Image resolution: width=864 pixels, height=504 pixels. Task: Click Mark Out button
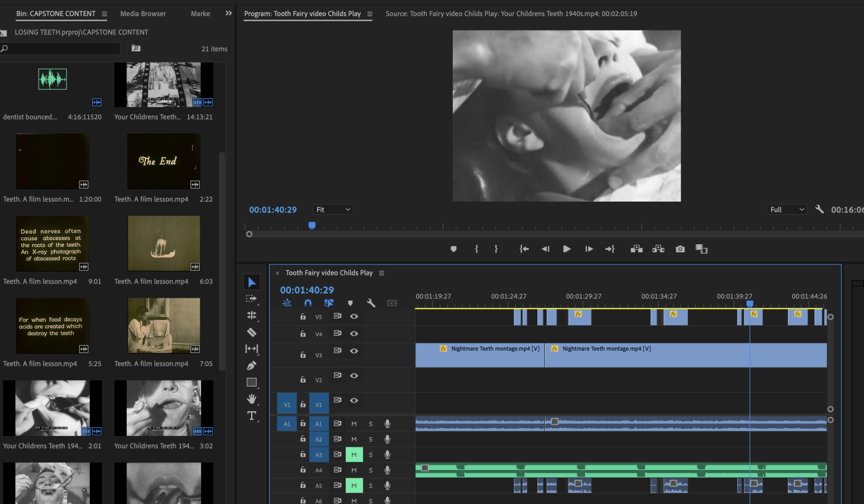(x=496, y=249)
